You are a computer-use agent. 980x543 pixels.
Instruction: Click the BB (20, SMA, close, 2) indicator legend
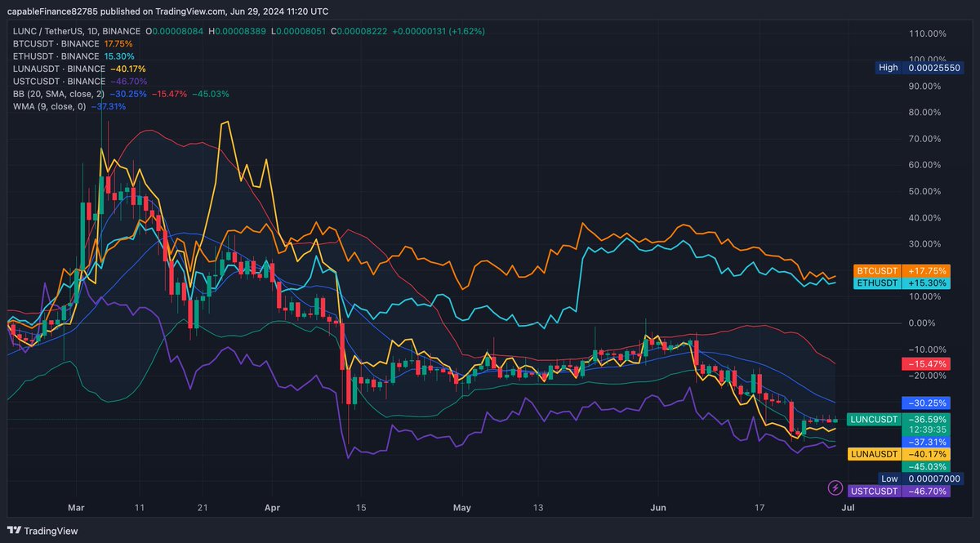58,94
